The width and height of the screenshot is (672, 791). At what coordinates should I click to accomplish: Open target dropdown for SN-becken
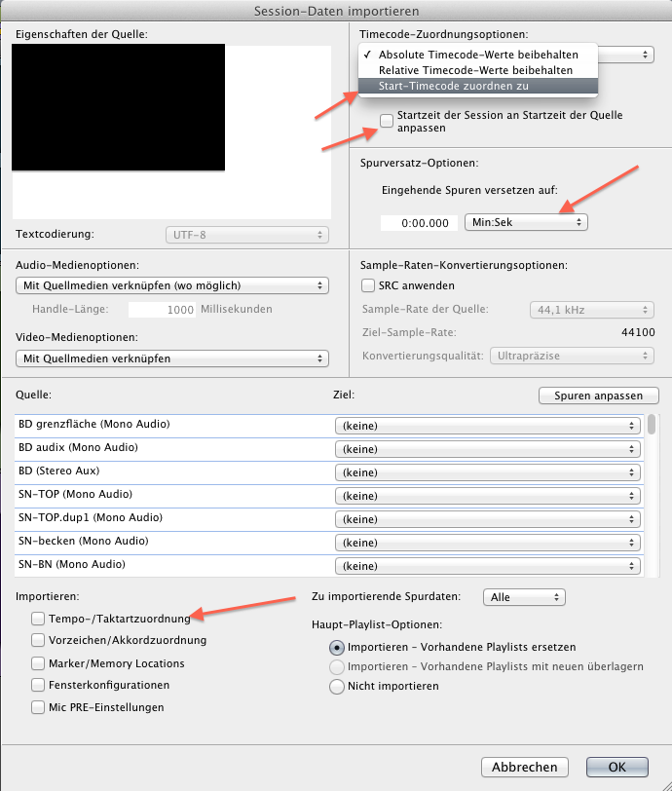pyautogui.click(x=487, y=543)
